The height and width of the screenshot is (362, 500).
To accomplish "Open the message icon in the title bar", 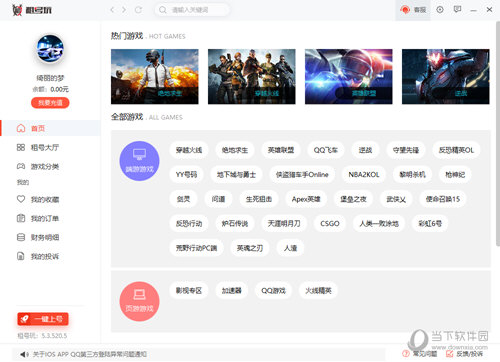I will pos(458,9).
